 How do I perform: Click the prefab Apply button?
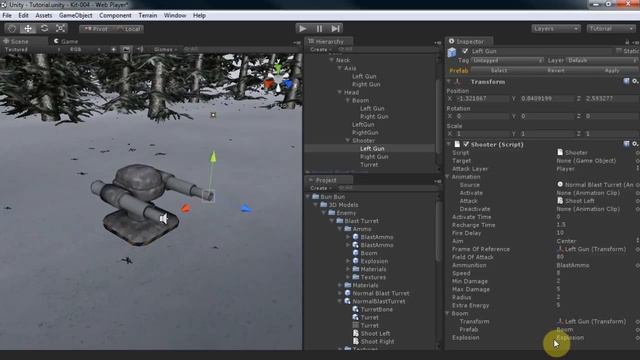point(612,70)
